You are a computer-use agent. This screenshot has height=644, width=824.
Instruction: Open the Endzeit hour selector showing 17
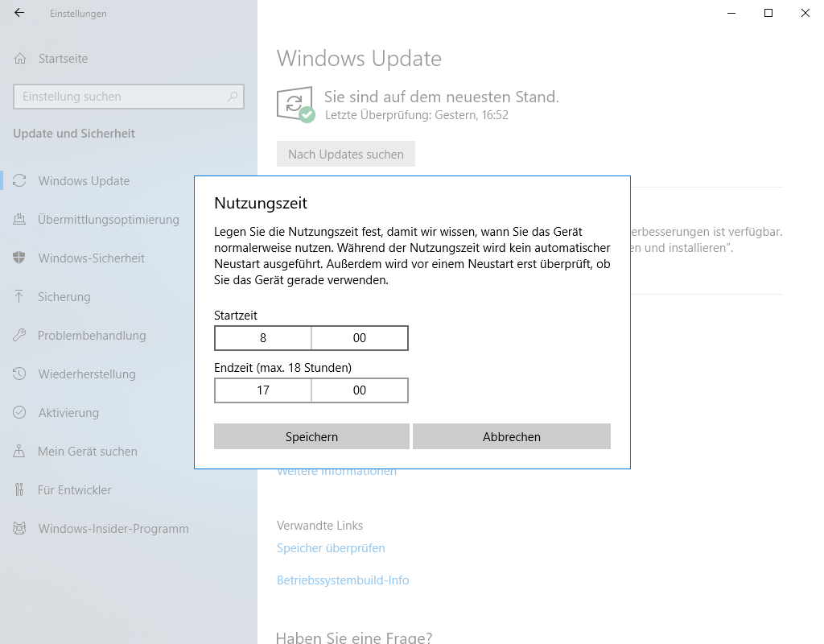click(263, 390)
